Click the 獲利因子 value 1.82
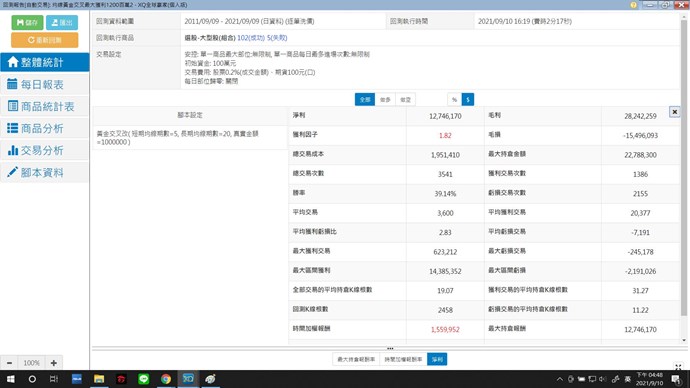 point(445,135)
